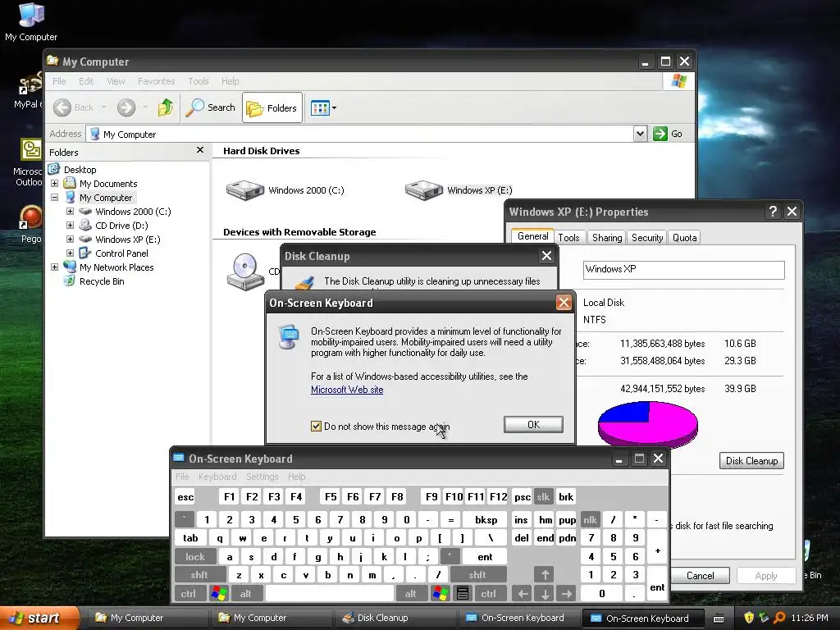Click the spacebar key
The height and width of the screenshot is (630, 840).
pos(330,594)
